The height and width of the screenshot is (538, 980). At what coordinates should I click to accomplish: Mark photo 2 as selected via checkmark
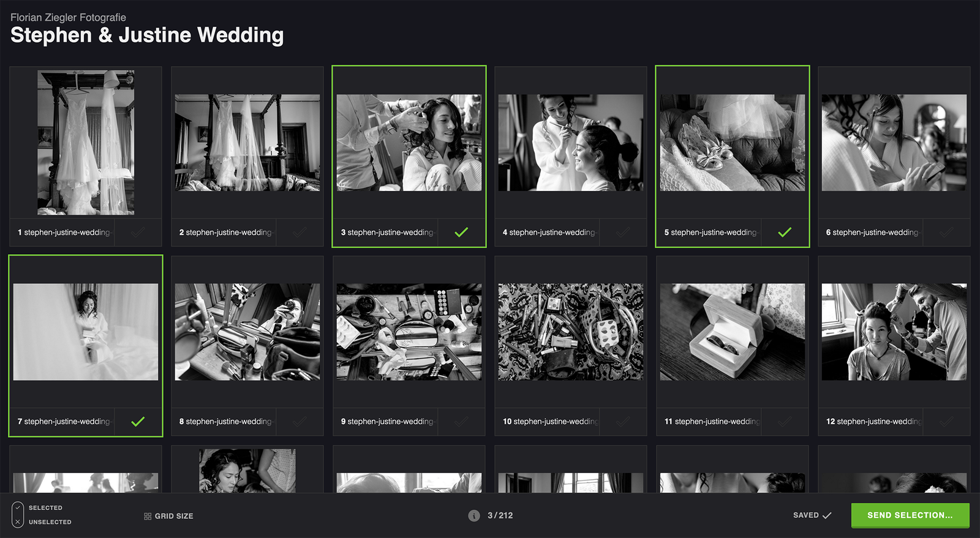(x=300, y=233)
